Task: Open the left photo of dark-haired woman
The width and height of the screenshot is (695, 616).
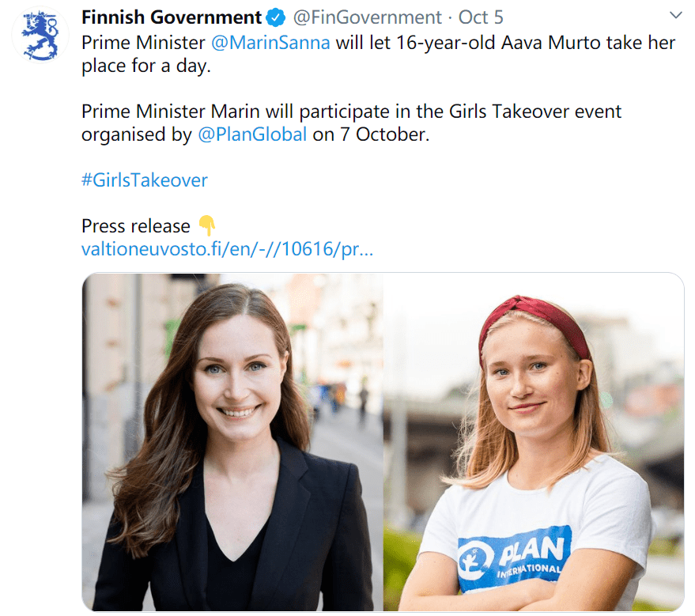Action: click(x=232, y=441)
